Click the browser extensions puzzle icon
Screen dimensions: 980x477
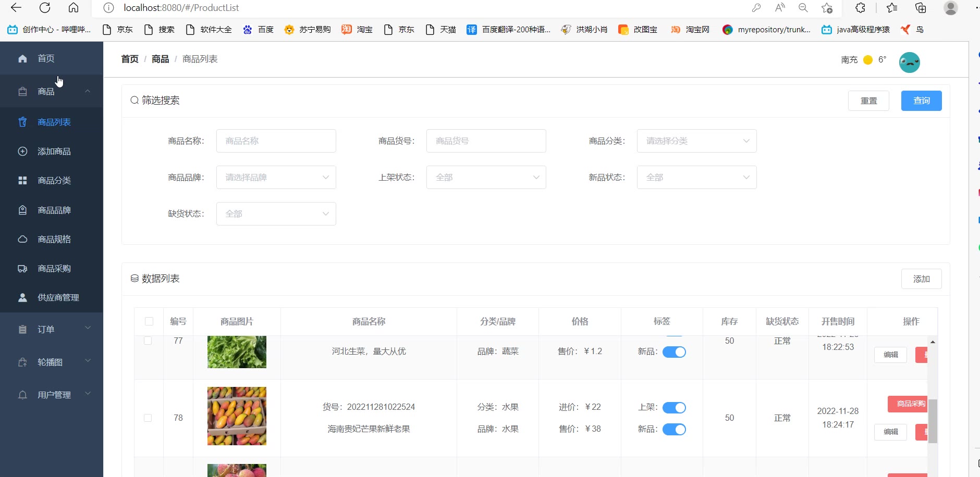(860, 8)
